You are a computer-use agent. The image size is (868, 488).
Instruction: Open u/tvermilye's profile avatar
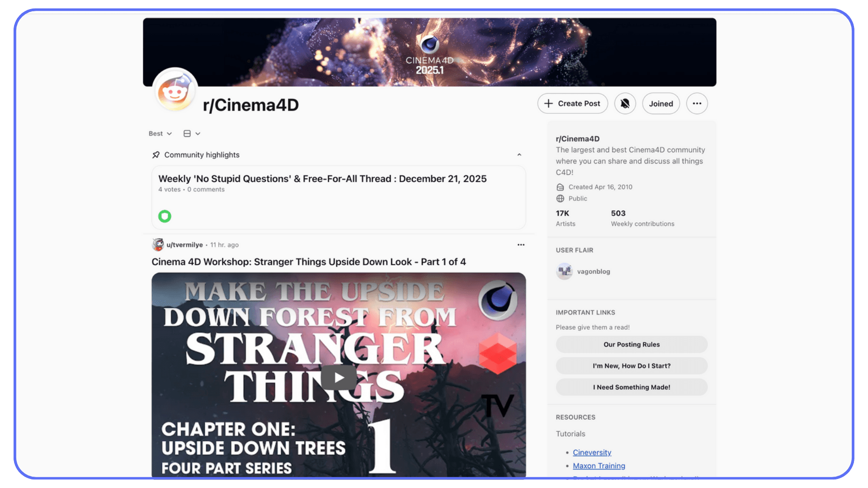point(157,244)
